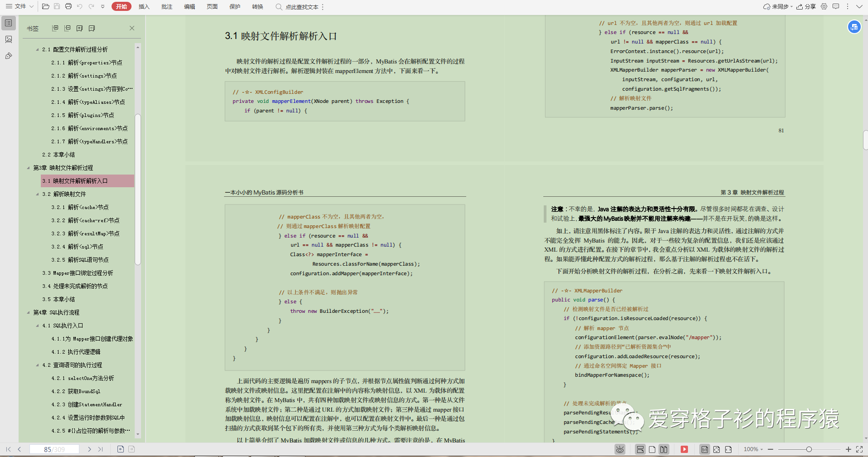Open the 保护 tab
This screenshot has height=457, width=868.
click(x=235, y=6)
